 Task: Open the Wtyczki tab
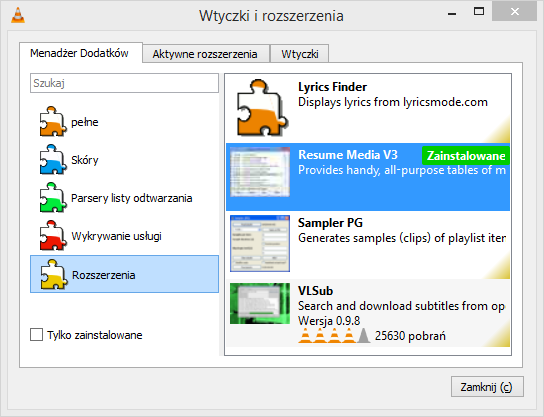(300, 54)
